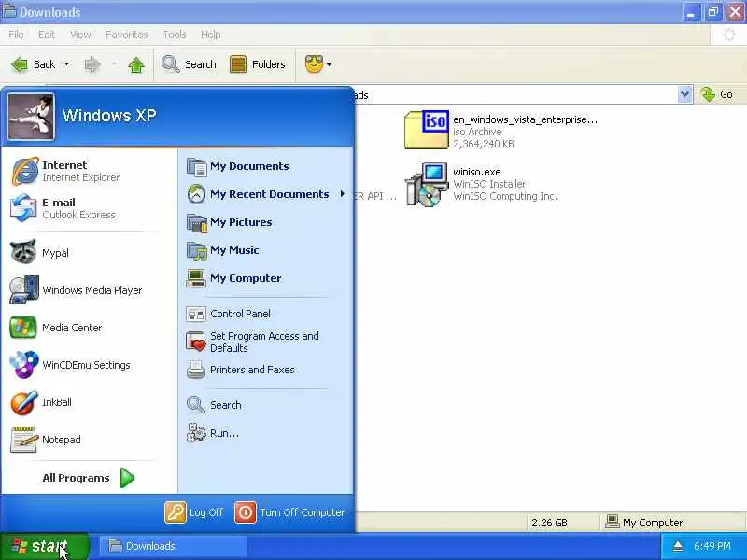Start Windows Media Player
Screen dimensions: 747x560
(77, 290)
